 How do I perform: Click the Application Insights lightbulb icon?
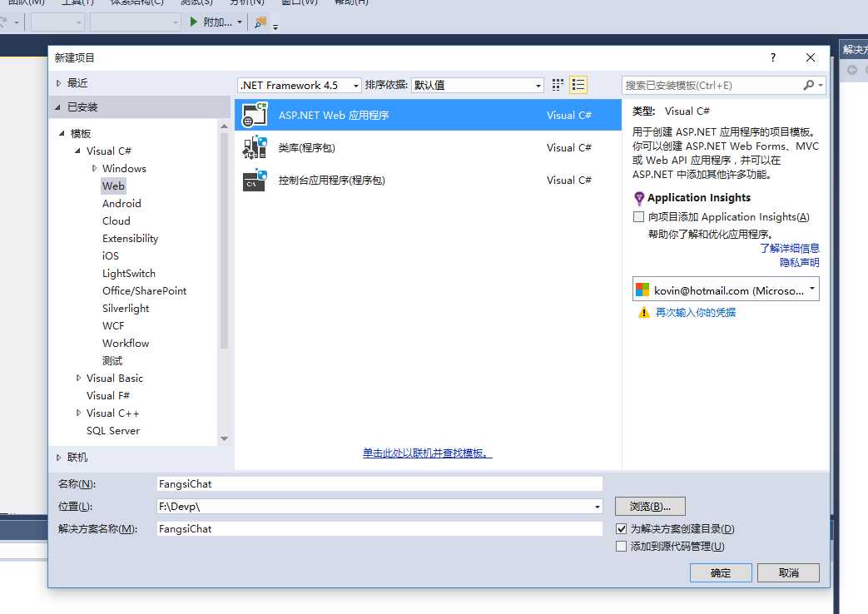click(639, 198)
